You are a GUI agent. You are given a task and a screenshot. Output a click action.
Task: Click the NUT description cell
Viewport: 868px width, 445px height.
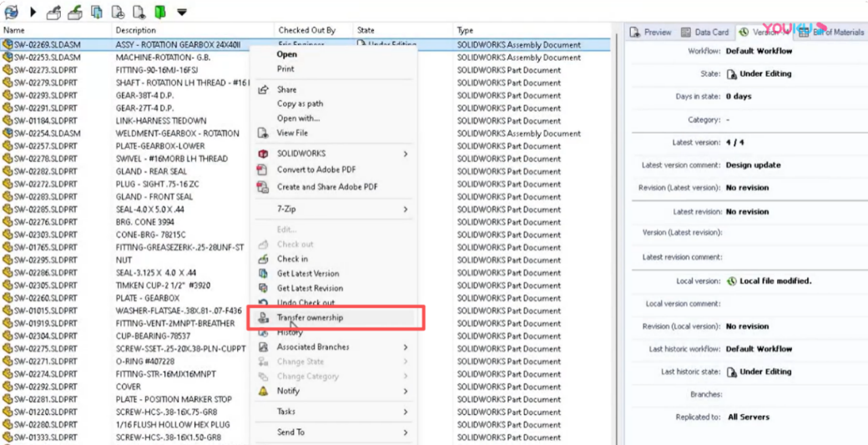[124, 260]
